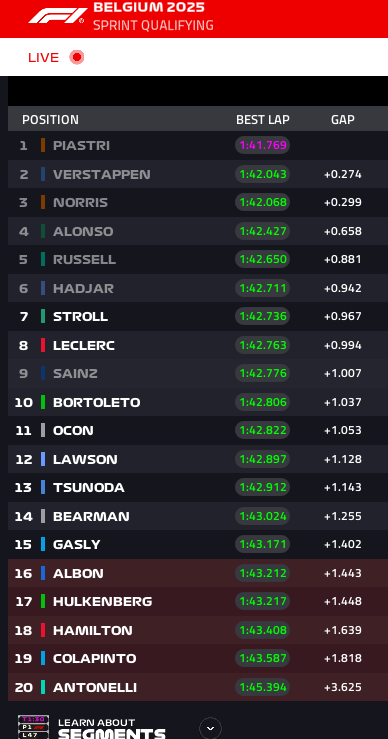Open Colapinto's best lap 1:43.587

pos(263,658)
